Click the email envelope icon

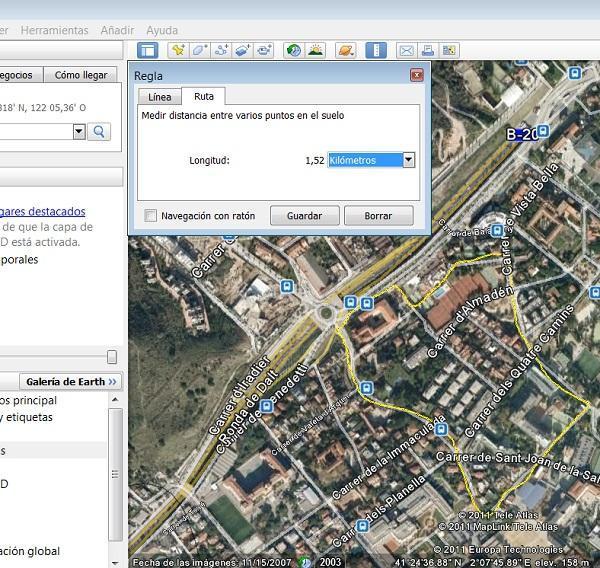406,50
